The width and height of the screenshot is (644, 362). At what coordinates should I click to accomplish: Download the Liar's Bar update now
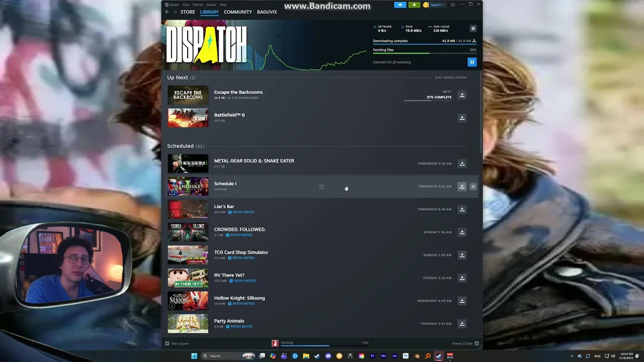pos(462,209)
